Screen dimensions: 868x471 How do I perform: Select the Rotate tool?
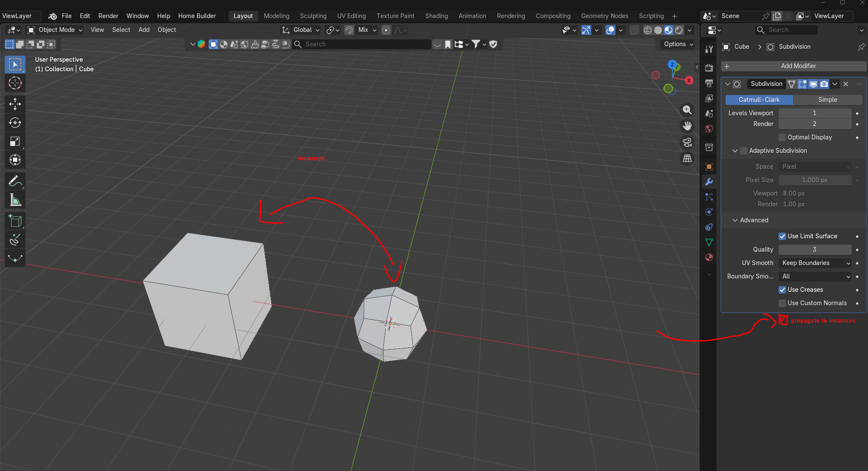(15, 123)
